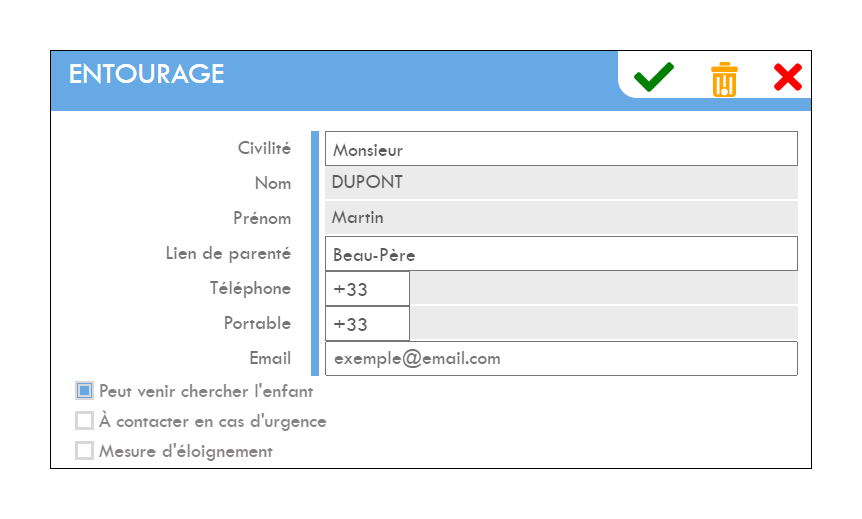The height and width of the screenshot is (519, 862).
Task: Delete this contact using the orange trash icon
Action: point(724,79)
